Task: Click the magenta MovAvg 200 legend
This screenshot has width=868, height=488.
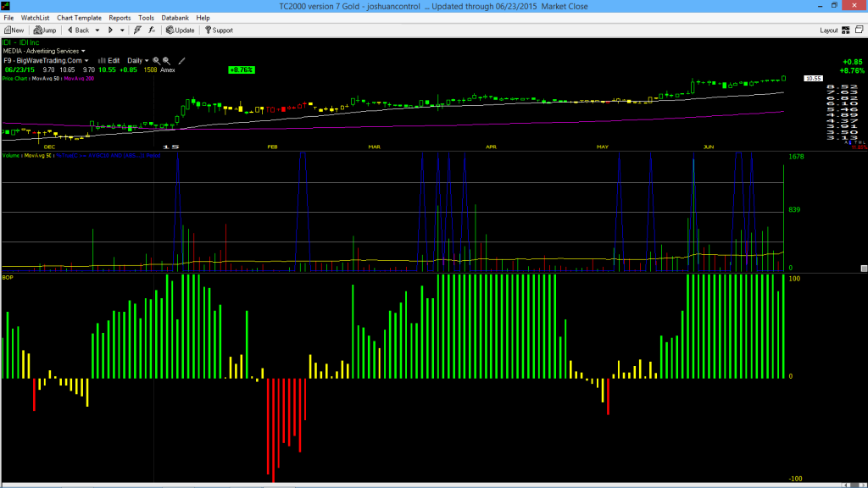Action: (x=79, y=79)
